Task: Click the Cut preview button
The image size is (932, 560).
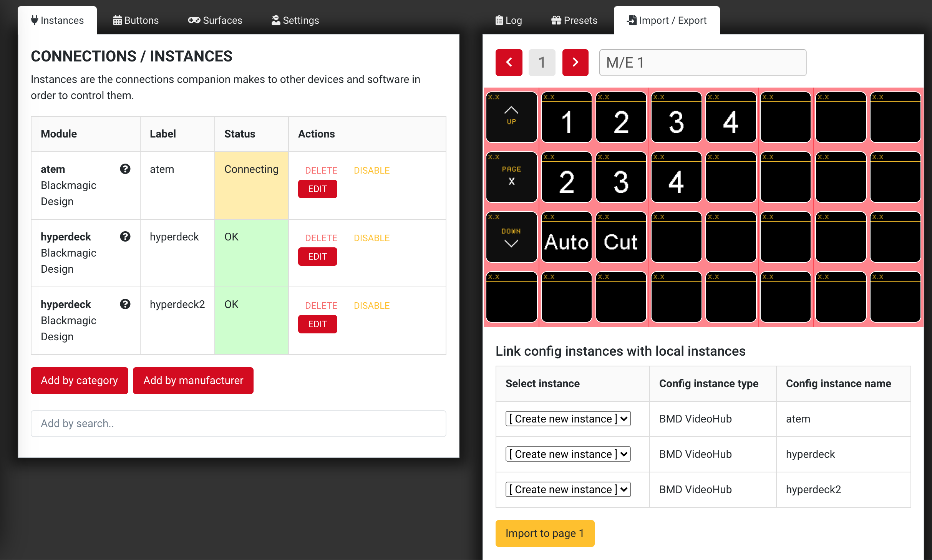Action: 621,237
